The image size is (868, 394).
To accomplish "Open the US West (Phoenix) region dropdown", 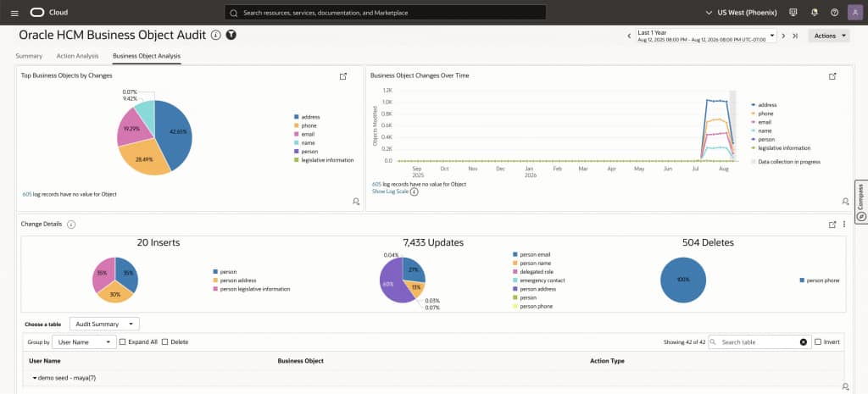I will pyautogui.click(x=741, y=12).
